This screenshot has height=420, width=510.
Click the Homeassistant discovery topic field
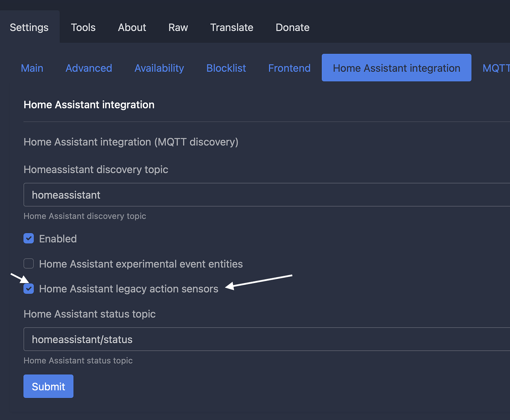tap(267, 195)
